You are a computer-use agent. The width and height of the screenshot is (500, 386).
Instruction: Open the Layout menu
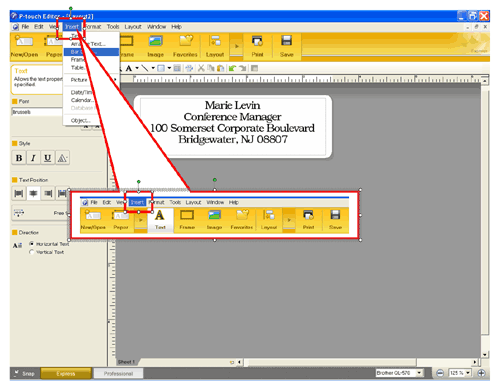[x=133, y=27]
